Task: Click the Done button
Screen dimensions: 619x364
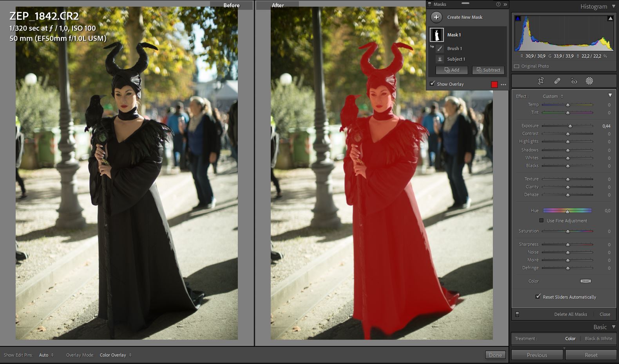Action: pyautogui.click(x=495, y=355)
